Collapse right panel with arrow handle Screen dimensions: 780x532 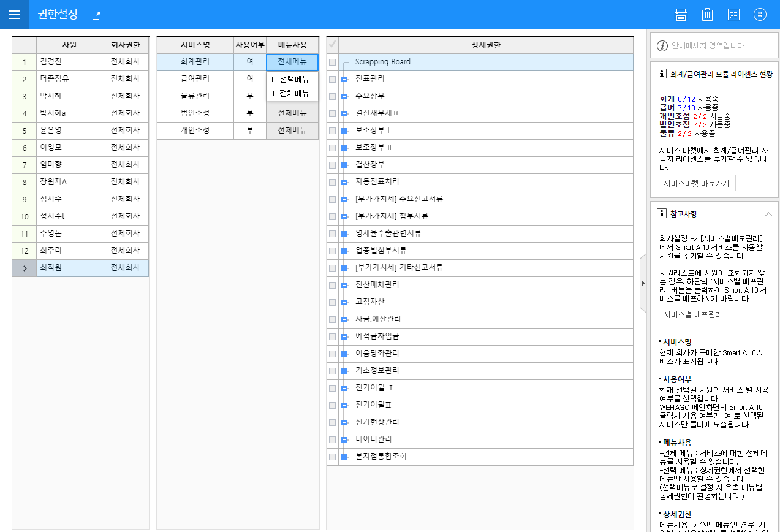(x=643, y=283)
